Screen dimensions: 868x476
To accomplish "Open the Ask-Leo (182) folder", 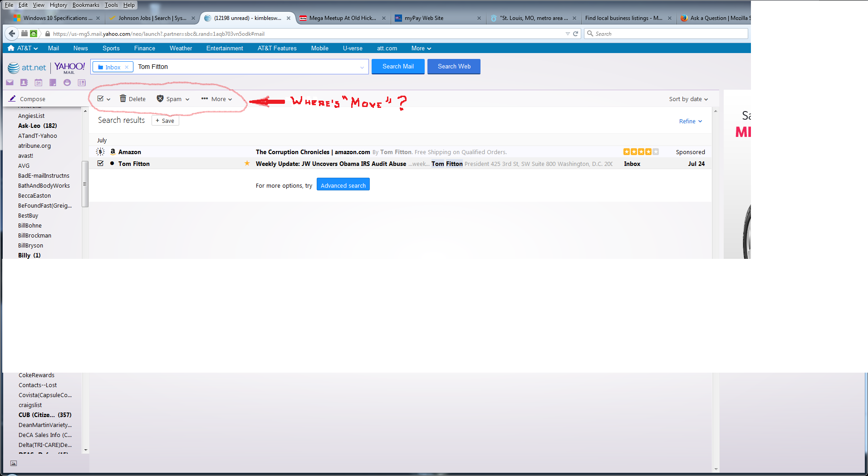I will coord(38,126).
